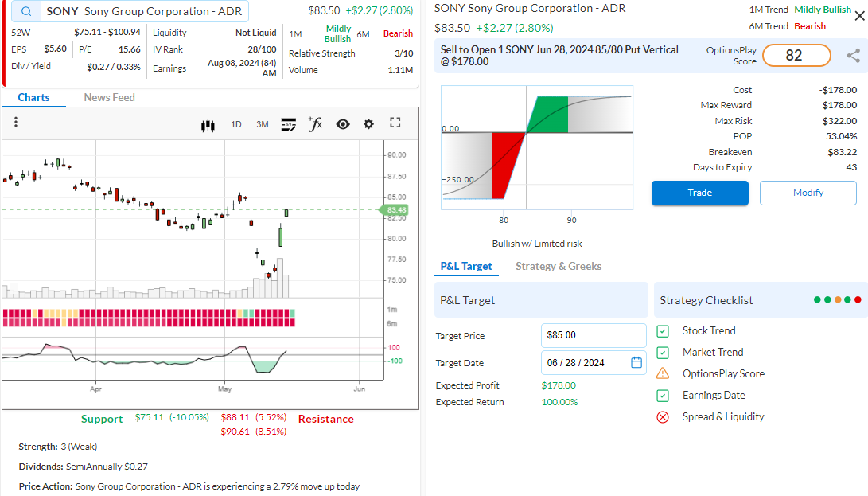This screenshot has width=868, height=496.
Task: Click the Breakeven value $83.22
Action: [843, 152]
